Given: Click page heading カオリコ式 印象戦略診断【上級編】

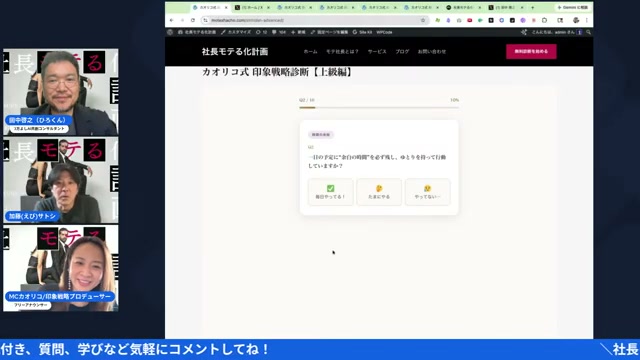Looking at the screenshot, I should click(278, 72).
